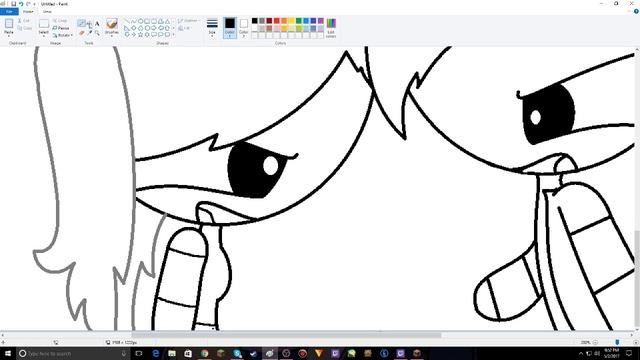Select the Color picker eyedropper tool

89,33
